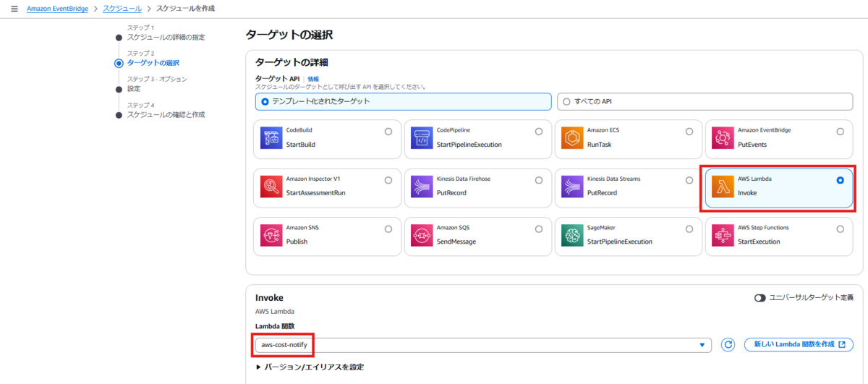
Task: Select the CodePipeline StartPipelineExecution radio button
Action: coord(539,132)
